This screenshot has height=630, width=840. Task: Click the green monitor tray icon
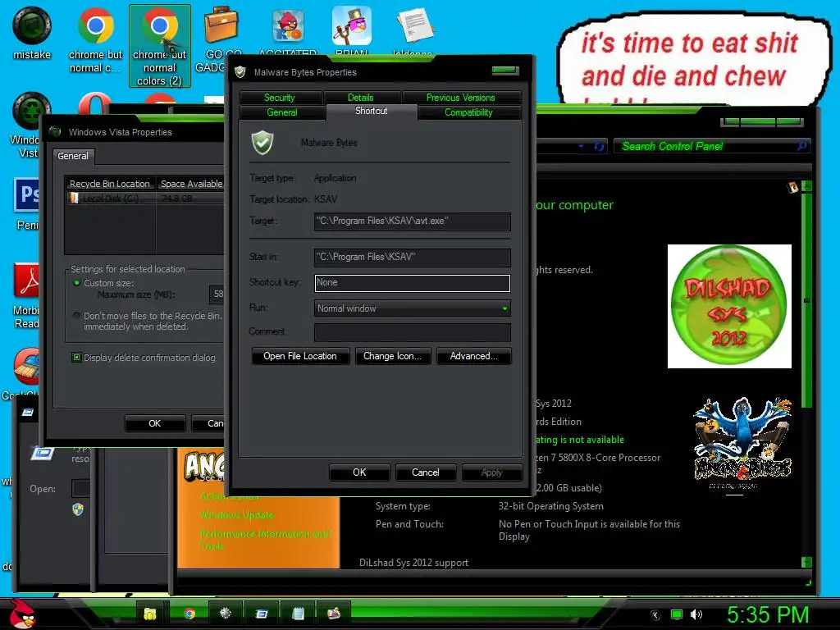[x=677, y=615]
